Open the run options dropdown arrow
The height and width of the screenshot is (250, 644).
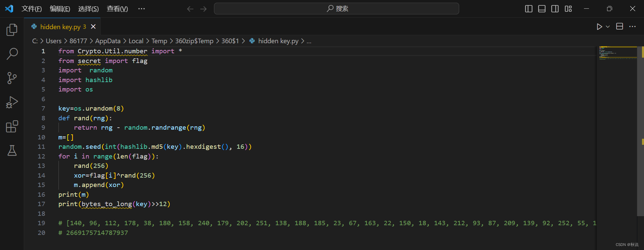[x=608, y=26]
